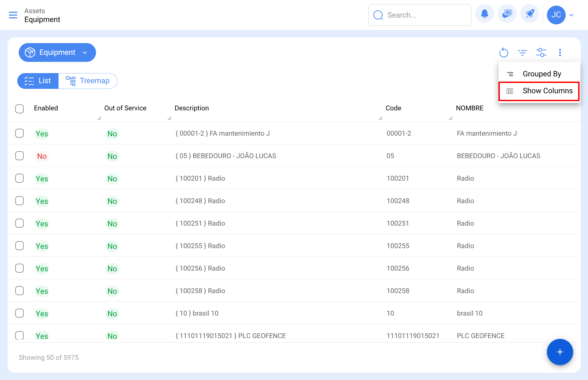Click the 'Showing 50 of 5975' footer text

[x=49, y=357]
